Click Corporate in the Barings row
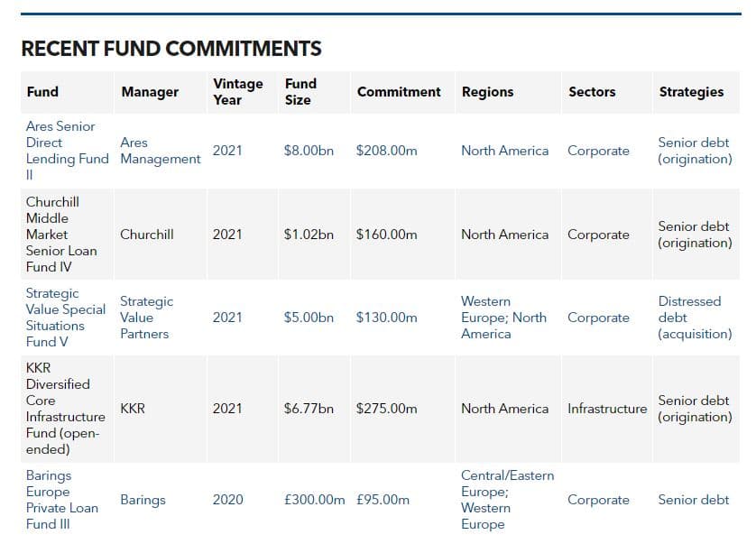Screen dimensions: 756x553 [598, 500]
